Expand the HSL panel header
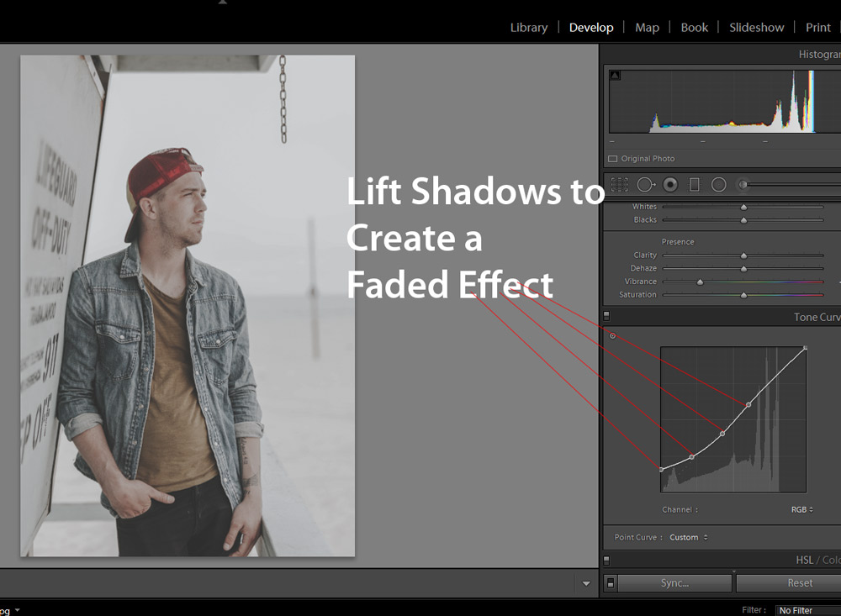841x616 pixels. 817,560
